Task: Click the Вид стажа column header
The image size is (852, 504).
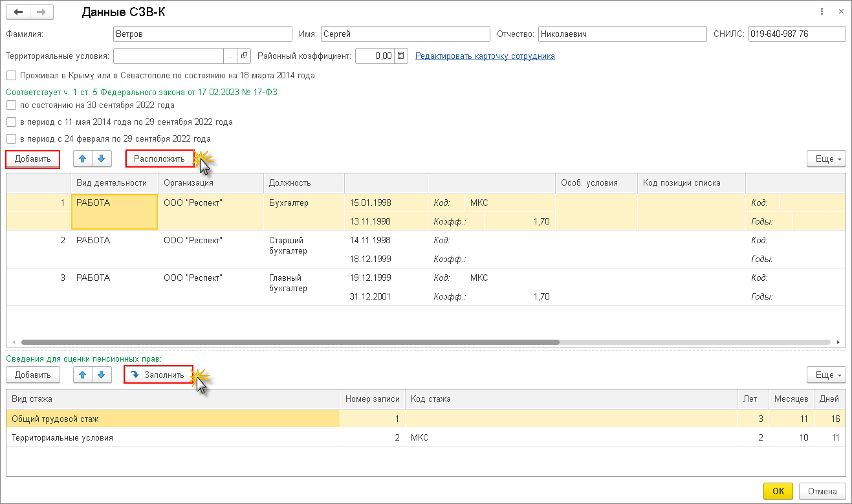Action: (173, 399)
